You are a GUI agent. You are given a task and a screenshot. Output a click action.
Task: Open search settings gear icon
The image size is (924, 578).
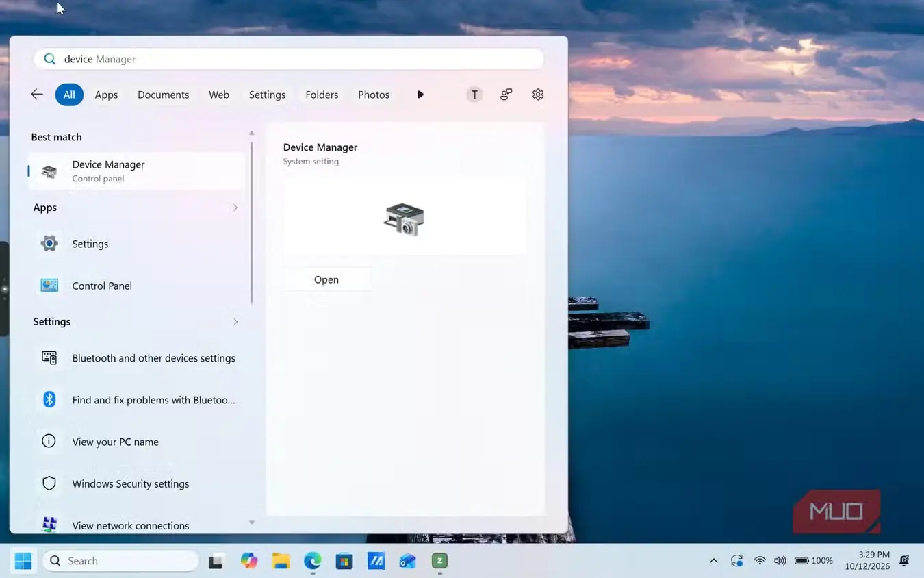538,95
